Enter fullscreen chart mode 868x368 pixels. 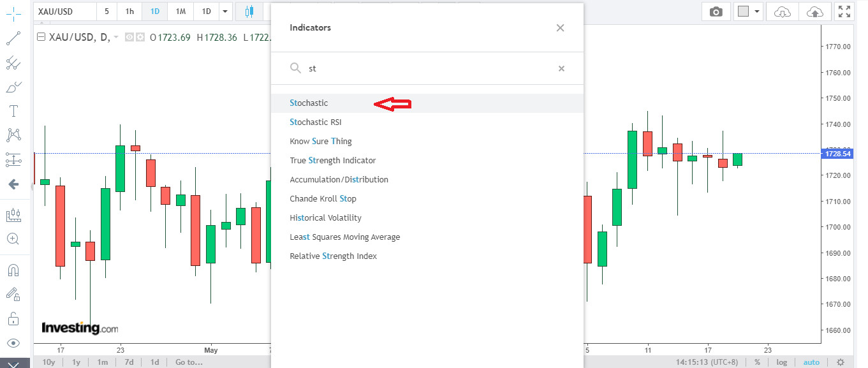[x=845, y=11]
